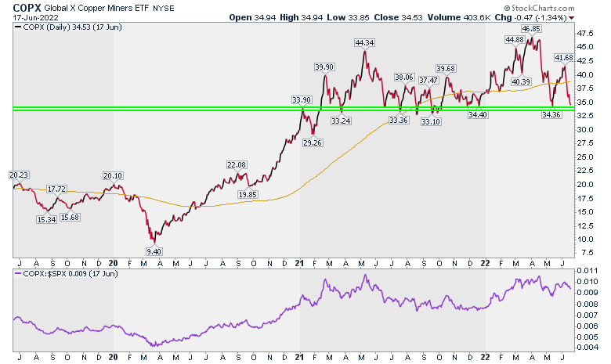Click the 15.34 trough label
This screenshot has height=364, width=611.
pyautogui.click(x=47, y=219)
